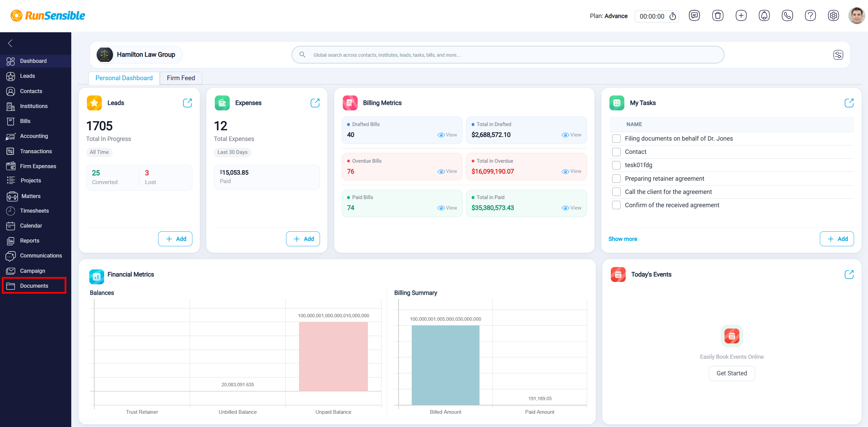
Task: Click Get Started in Today's Events
Action: [x=732, y=373]
